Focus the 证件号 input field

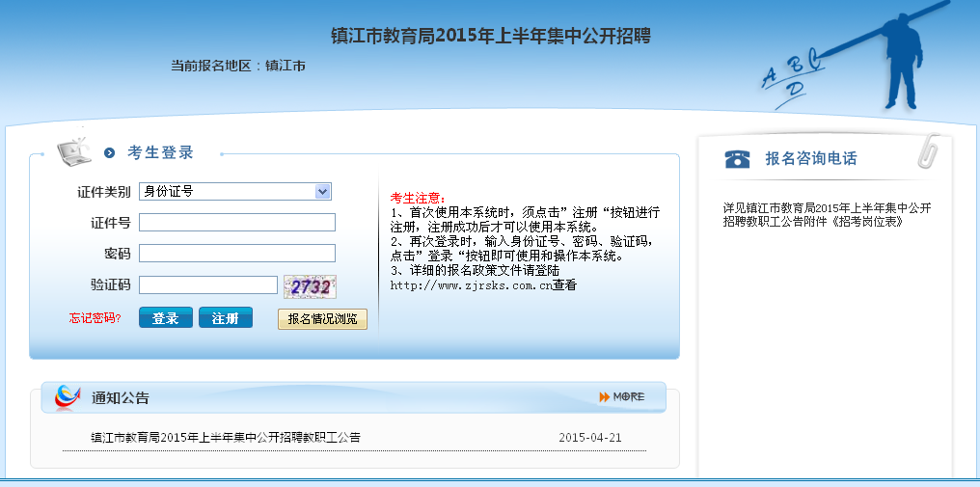(x=237, y=223)
